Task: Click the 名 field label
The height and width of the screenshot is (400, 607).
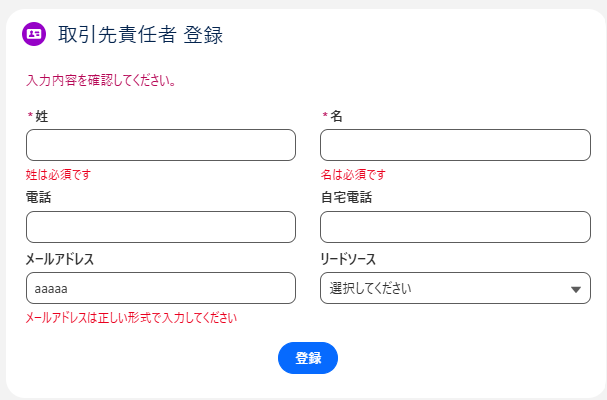Action: point(336,116)
